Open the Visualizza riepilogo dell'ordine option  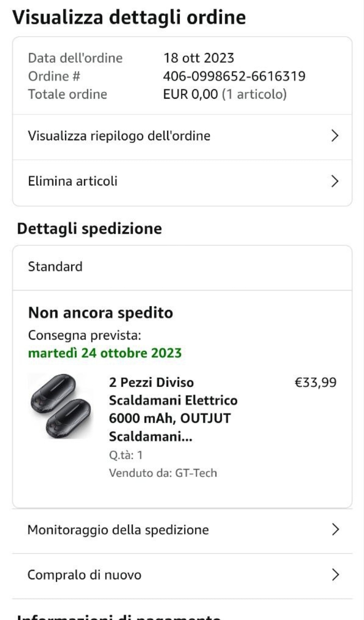pos(119,136)
